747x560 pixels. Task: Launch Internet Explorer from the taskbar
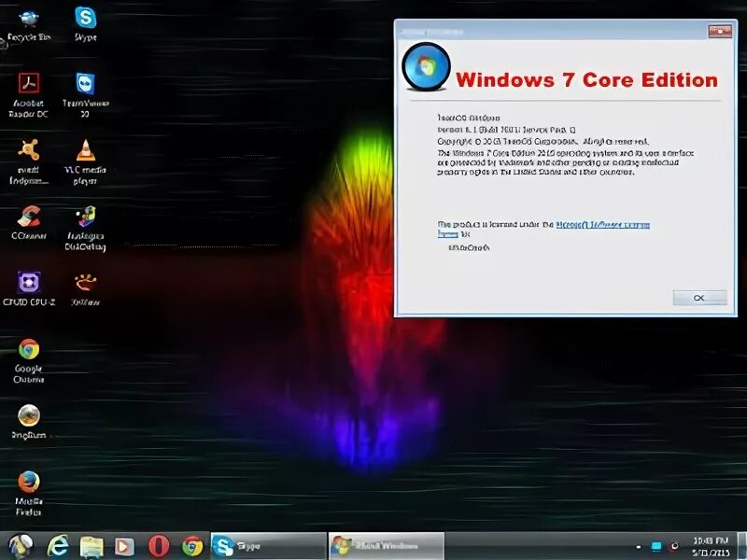[58, 546]
